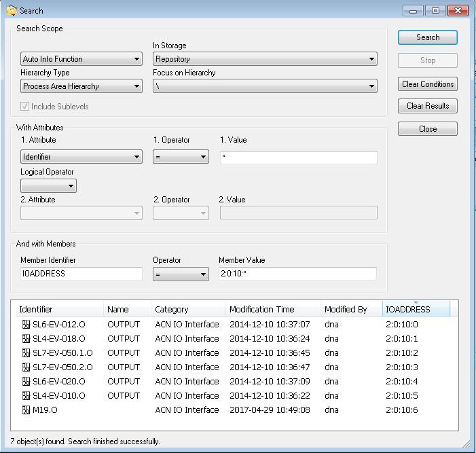Click the Search button
476x453 pixels.
coord(427,37)
